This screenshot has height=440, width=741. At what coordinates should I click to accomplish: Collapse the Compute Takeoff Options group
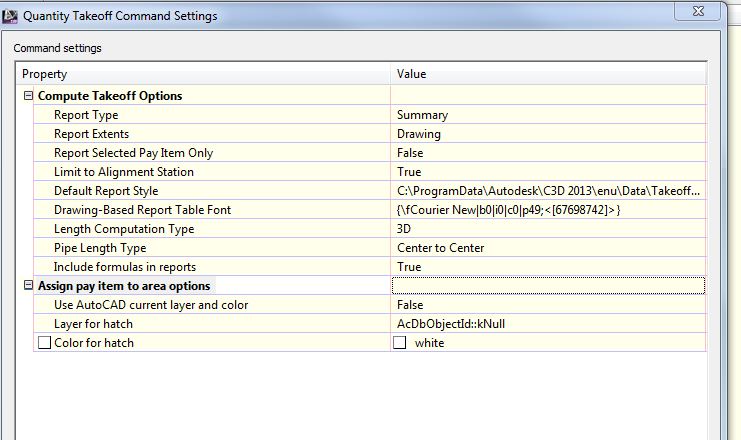[28, 96]
